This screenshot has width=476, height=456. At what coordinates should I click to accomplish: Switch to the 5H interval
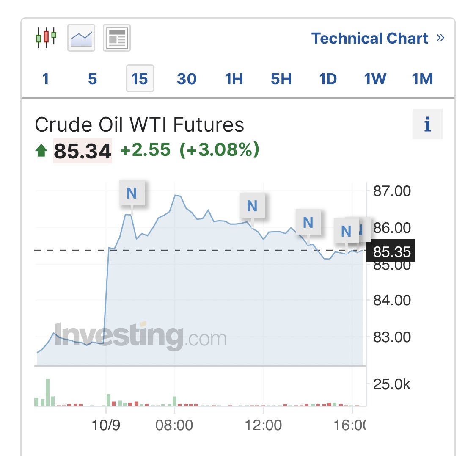281,79
